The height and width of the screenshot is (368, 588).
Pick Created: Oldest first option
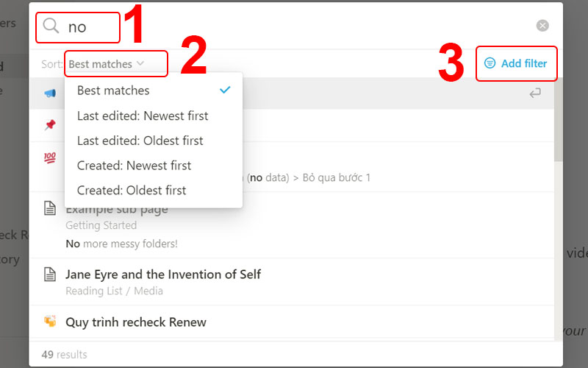[132, 190]
